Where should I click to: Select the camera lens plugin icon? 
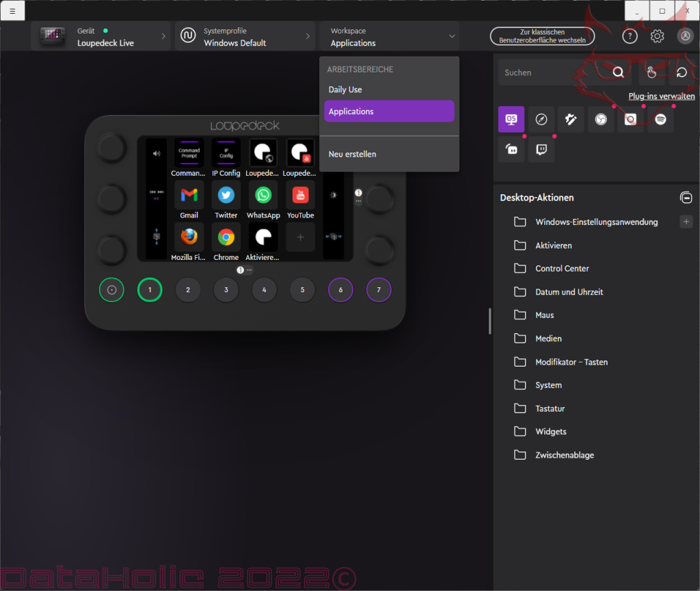coord(630,119)
